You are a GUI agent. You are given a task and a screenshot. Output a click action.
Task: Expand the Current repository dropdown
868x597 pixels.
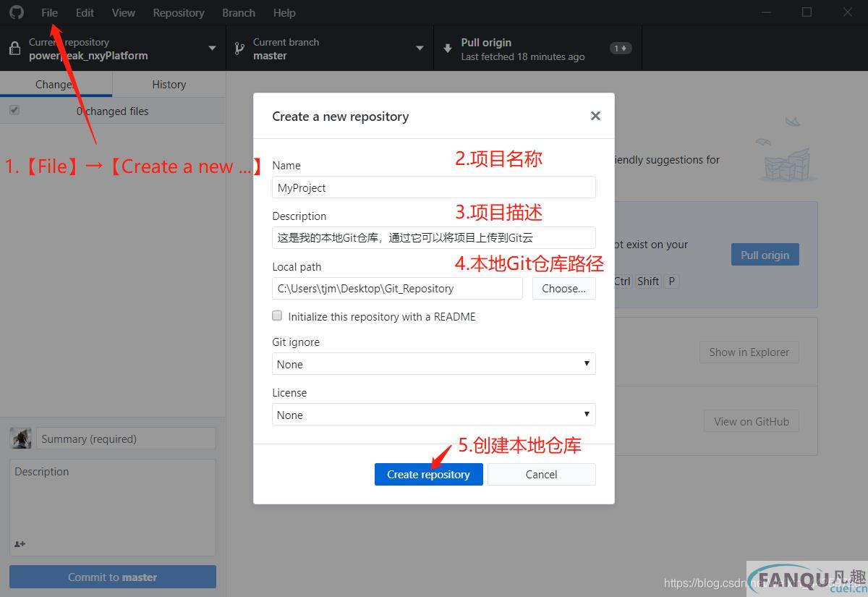212,48
